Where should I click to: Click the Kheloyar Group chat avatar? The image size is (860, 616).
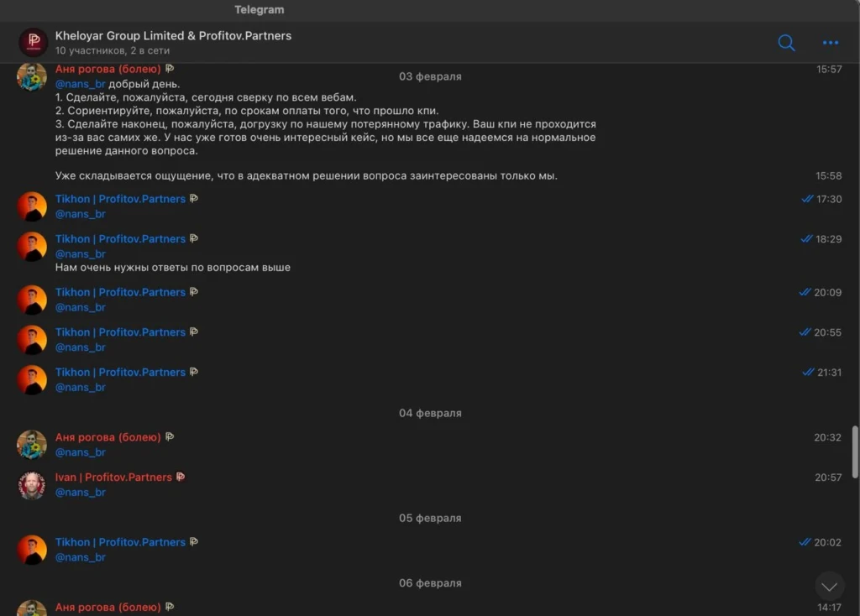34,42
